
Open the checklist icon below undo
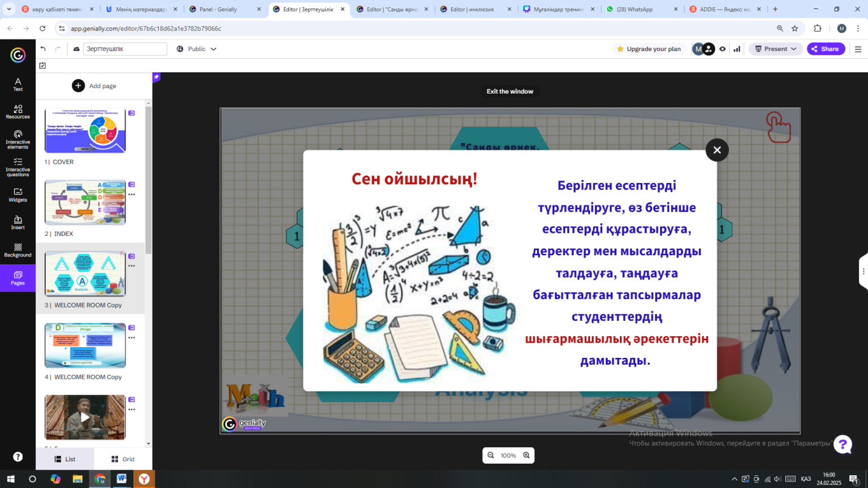pyautogui.click(x=43, y=66)
